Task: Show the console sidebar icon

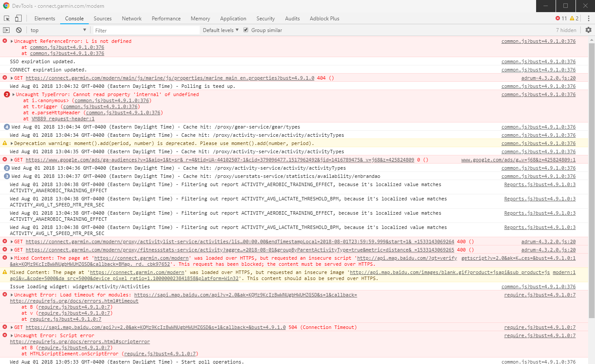Action: (6, 30)
